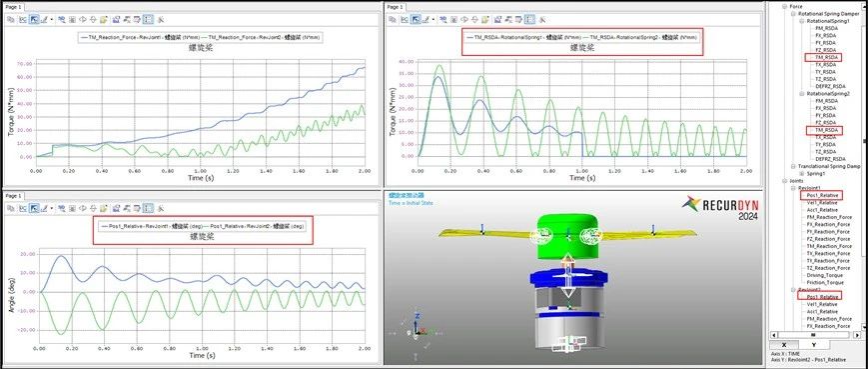Viewport: 868px width, 369px height.
Task: Click the last tools icon in reaction force plot toolbar
Action: click(161, 19)
